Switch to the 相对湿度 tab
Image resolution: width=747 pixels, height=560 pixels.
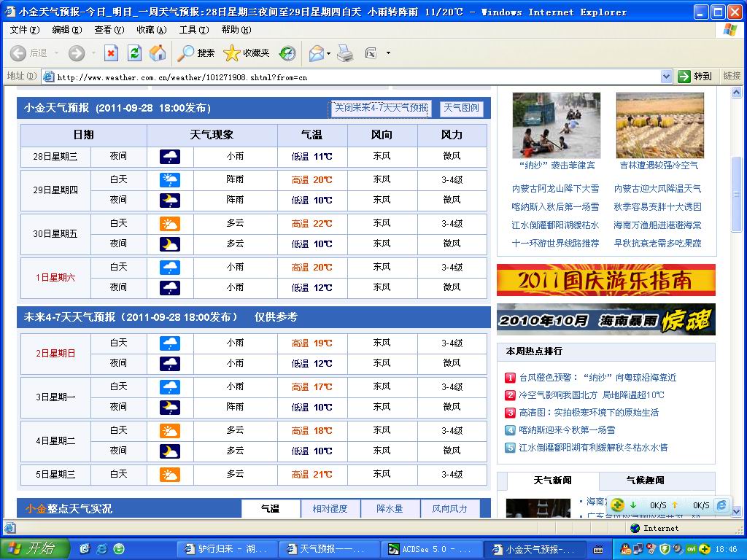point(330,508)
